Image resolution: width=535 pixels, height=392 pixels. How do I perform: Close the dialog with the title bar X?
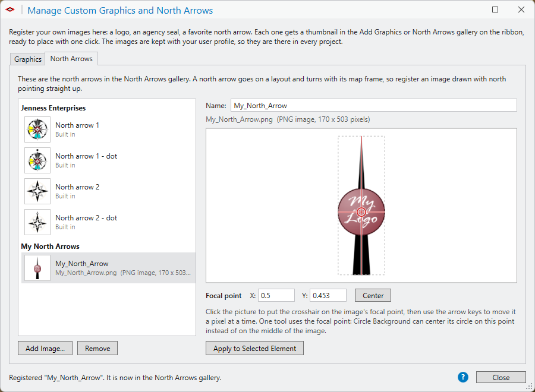(x=521, y=10)
